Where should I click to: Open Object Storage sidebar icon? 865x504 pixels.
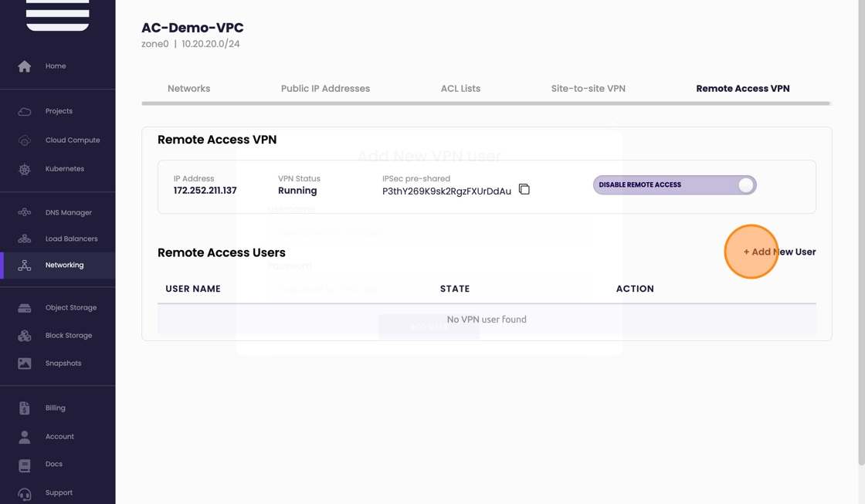25,308
